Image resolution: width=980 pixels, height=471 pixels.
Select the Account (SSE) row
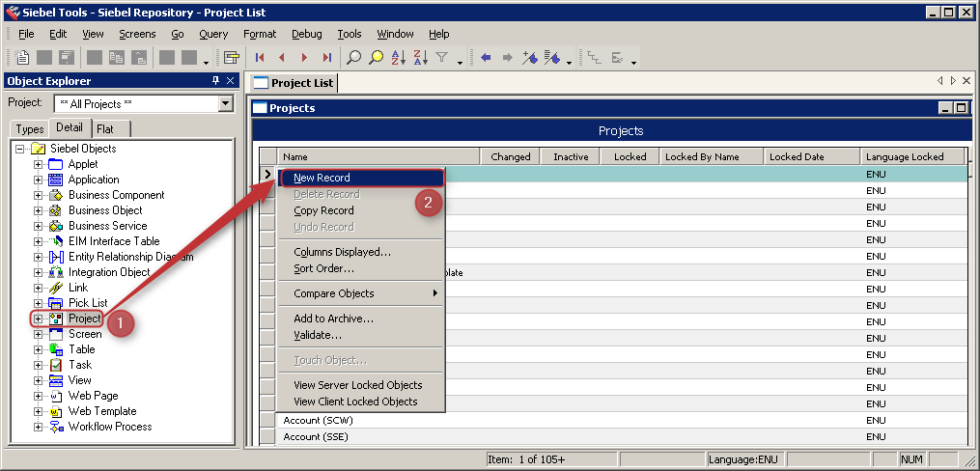click(621, 436)
